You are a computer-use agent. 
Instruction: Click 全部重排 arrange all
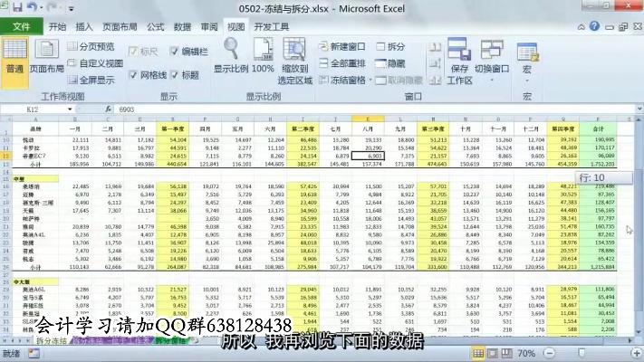pos(342,63)
